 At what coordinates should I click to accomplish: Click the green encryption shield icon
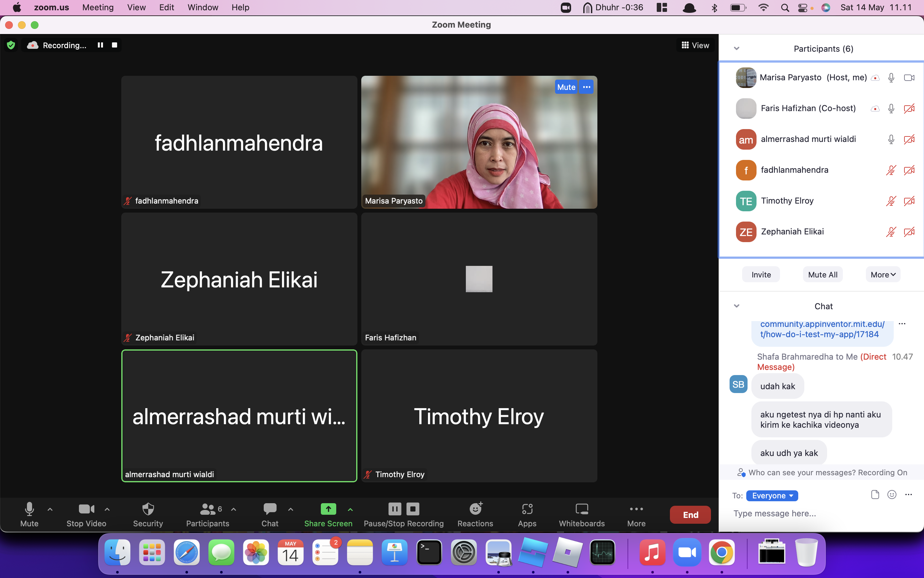(x=11, y=45)
